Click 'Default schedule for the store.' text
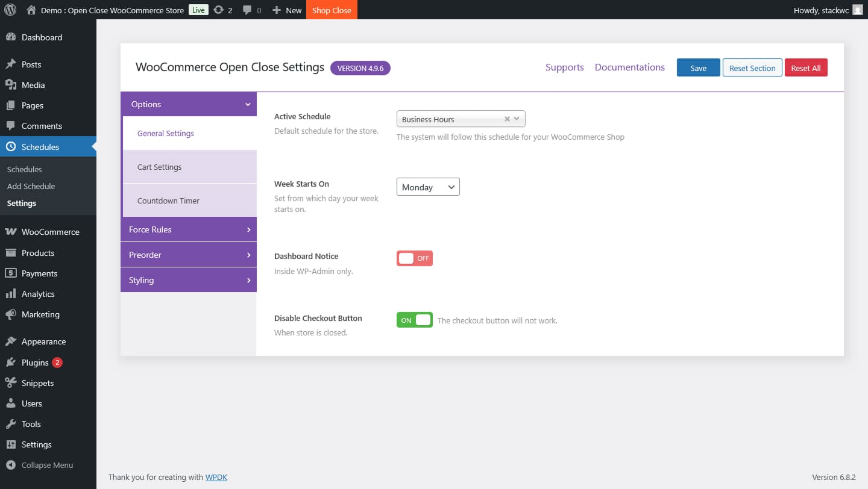 326,131
